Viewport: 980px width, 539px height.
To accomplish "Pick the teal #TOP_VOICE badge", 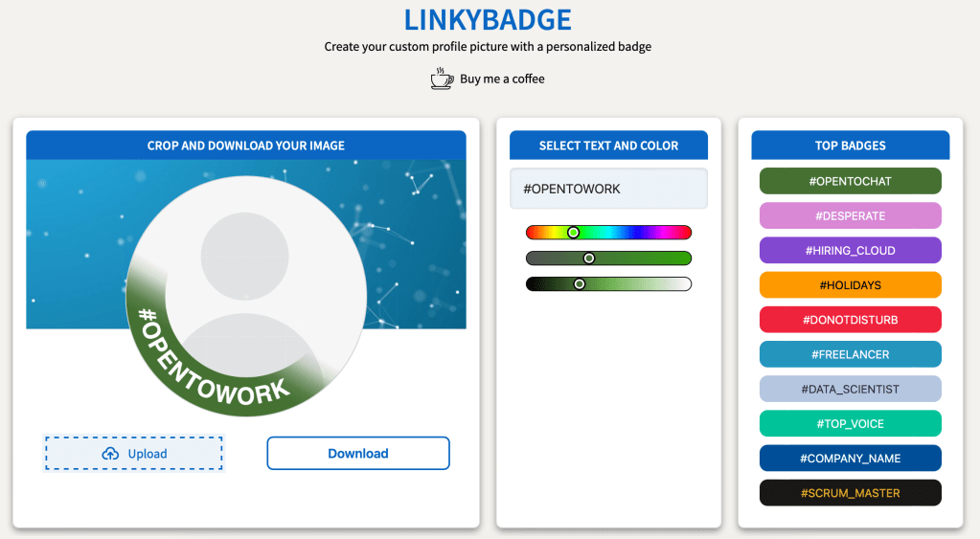I will pos(850,423).
